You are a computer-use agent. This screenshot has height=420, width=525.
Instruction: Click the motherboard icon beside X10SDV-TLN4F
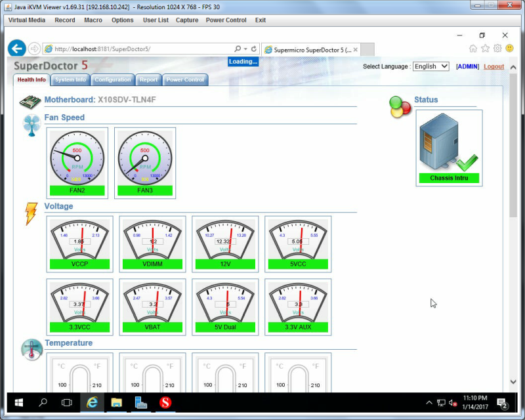(30, 102)
